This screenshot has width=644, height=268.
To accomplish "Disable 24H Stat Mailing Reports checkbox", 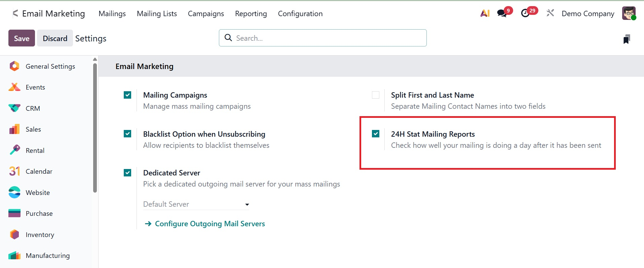I will click(x=376, y=134).
